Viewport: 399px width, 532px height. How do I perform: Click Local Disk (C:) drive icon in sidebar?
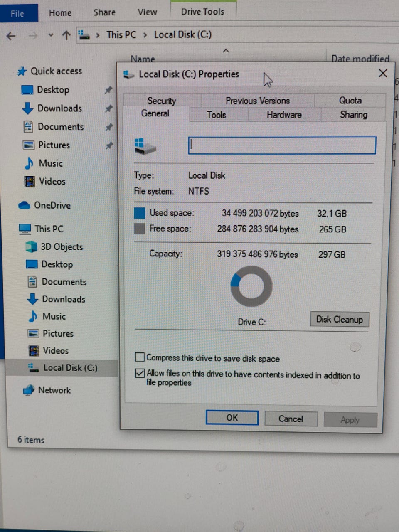pos(33,367)
